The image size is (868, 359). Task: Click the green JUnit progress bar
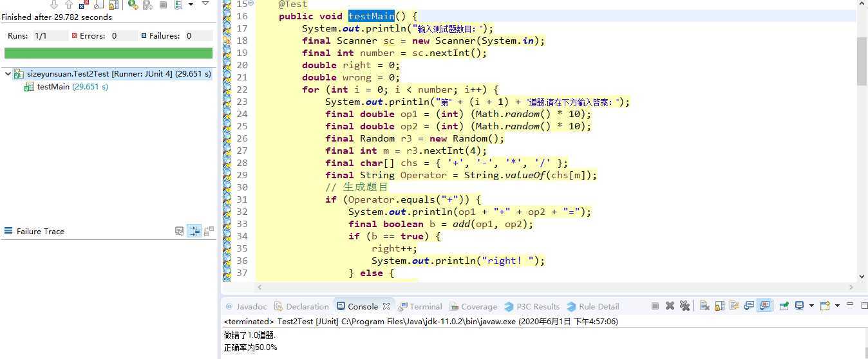coord(108,53)
